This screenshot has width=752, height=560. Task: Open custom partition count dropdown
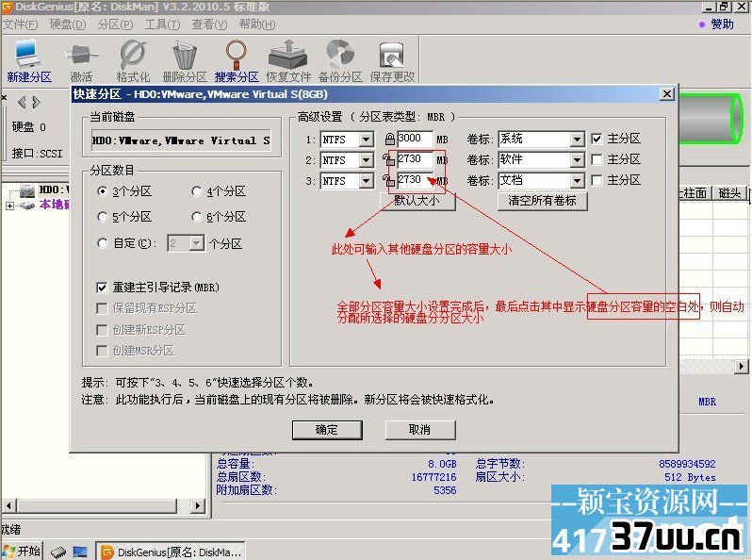(x=197, y=244)
